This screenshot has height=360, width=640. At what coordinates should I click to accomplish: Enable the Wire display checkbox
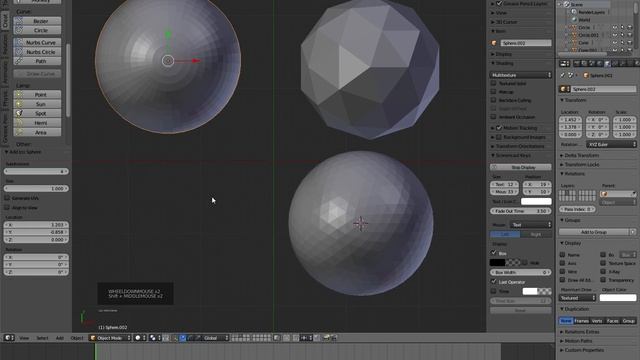562,271
